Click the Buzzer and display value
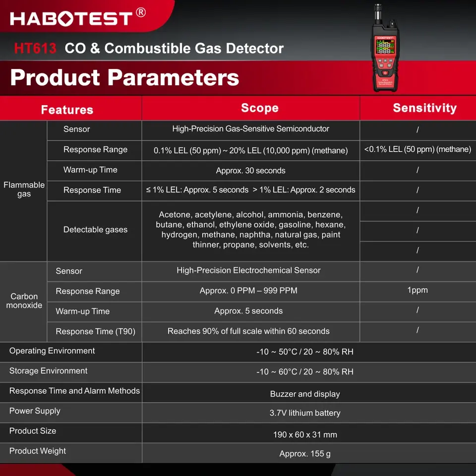Viewport: 476px width, 476px height. pos(305,394)
